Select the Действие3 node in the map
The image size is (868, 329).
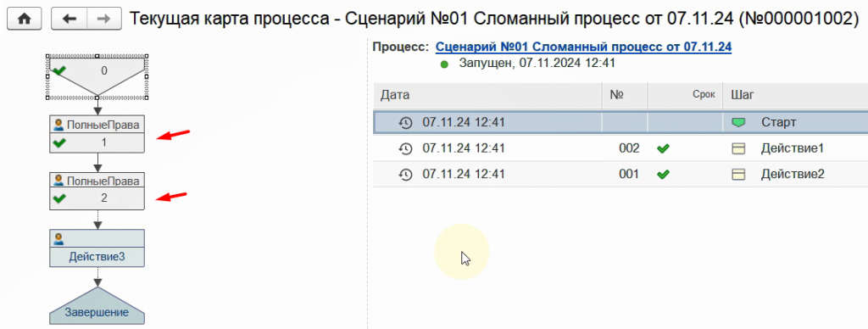(97, 248)
